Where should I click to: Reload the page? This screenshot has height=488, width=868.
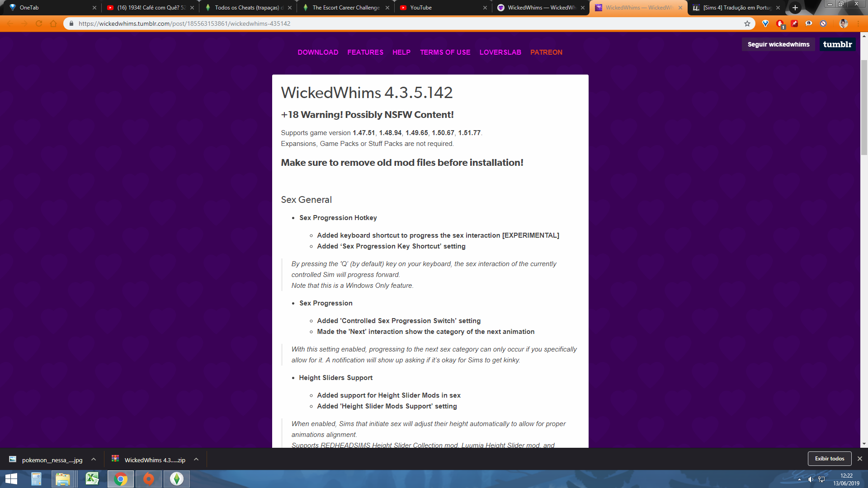39,23
